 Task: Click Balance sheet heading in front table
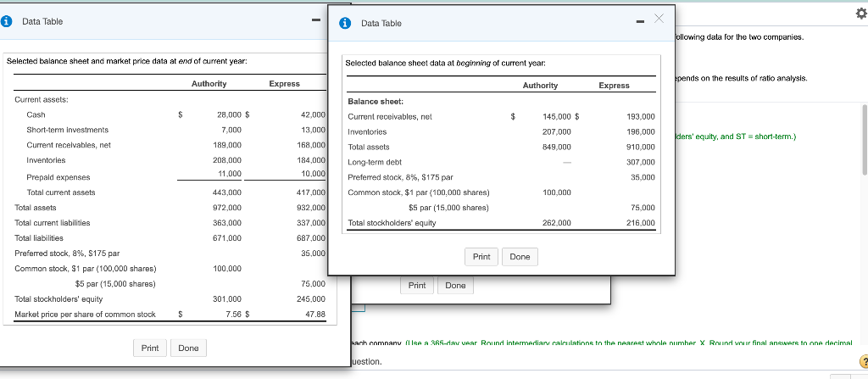pos(376,102)
